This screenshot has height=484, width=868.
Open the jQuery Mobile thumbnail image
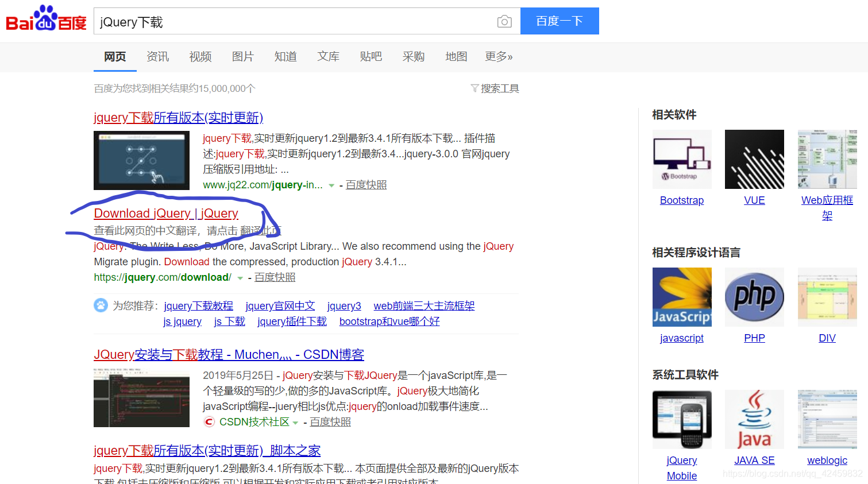[682, 420]
